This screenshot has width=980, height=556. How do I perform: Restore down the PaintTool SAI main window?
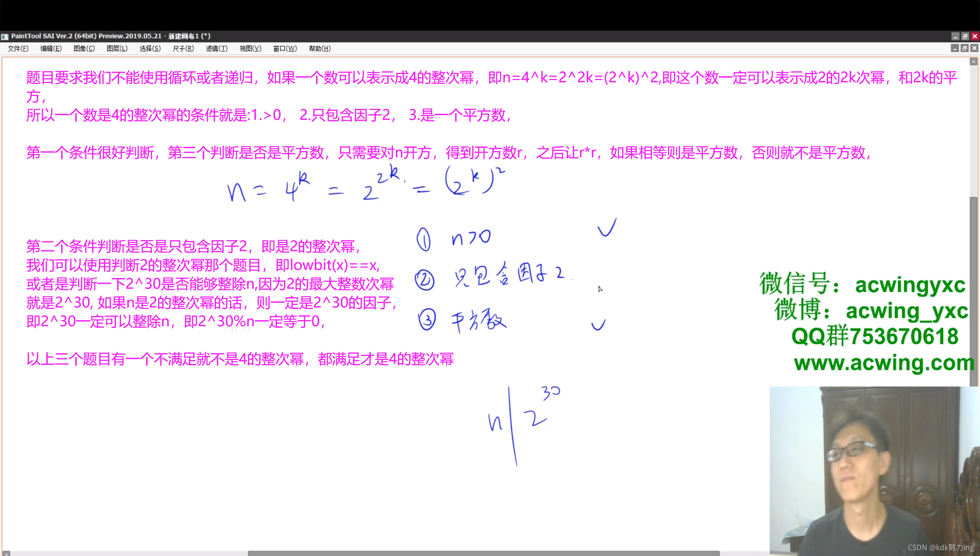point(965,36)
